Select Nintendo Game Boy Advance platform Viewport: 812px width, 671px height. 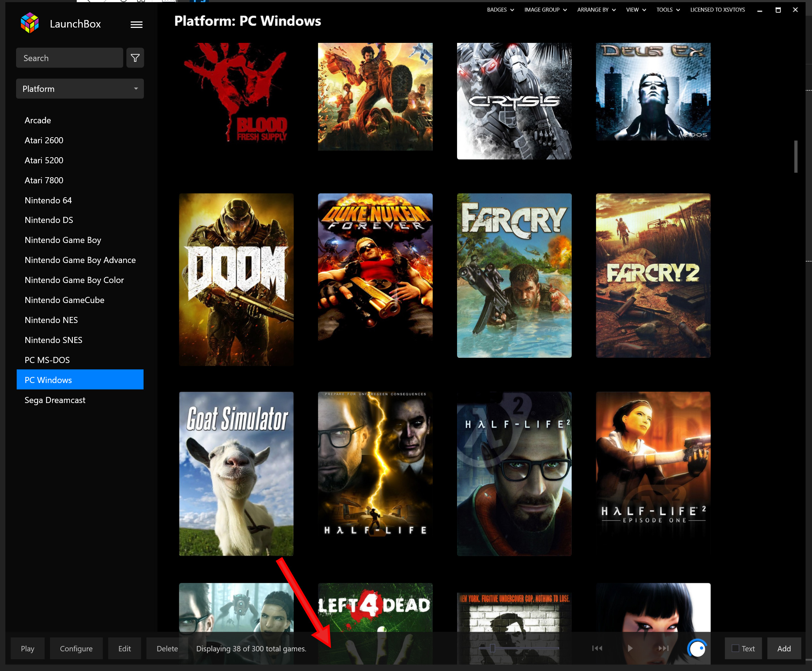pos(80,260)
